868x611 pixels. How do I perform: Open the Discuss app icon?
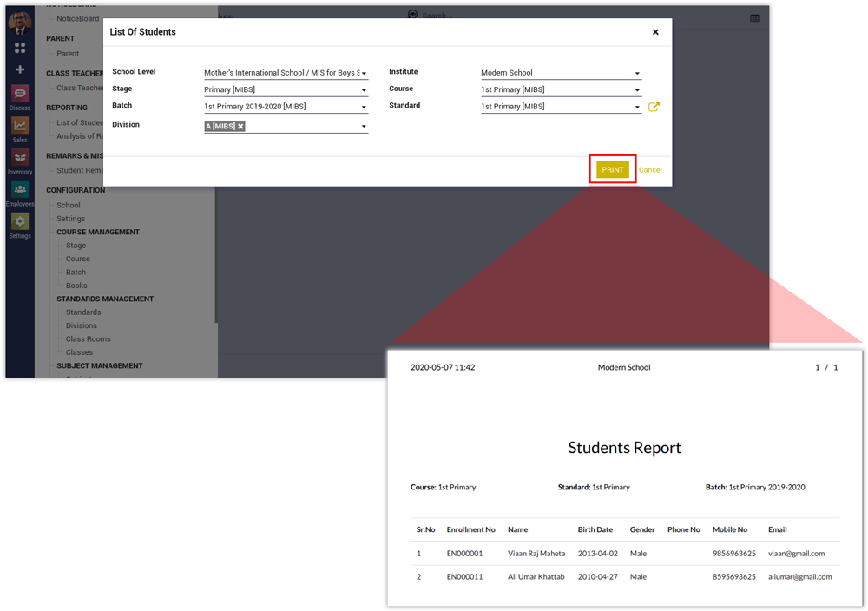coord(20,95)
